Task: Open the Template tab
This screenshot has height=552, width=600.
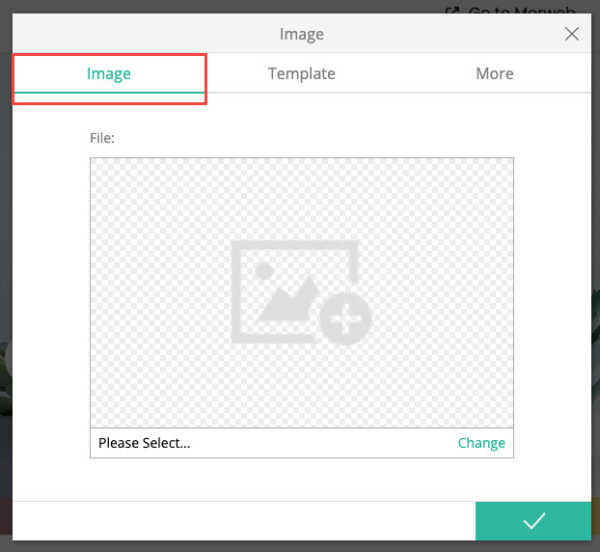Action: [302, 73]
